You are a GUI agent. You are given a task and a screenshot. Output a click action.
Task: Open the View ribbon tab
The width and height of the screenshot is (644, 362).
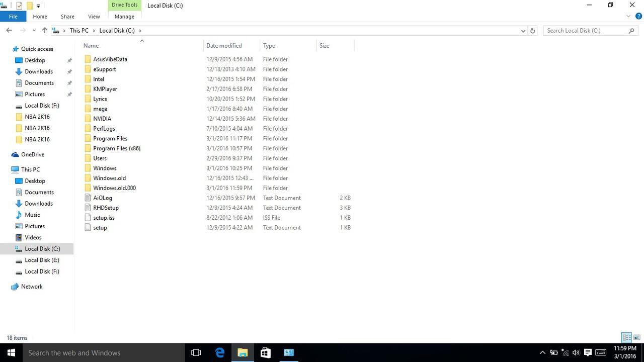point(94,17)
